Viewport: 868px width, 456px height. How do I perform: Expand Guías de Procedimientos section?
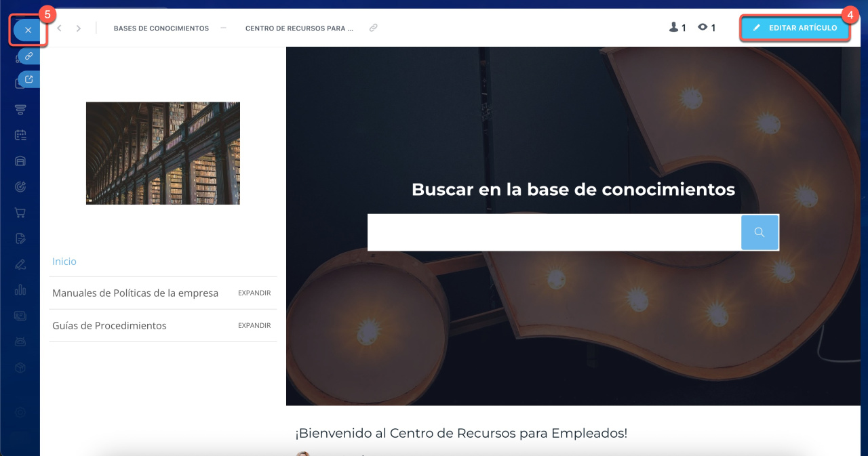[254, 326]
